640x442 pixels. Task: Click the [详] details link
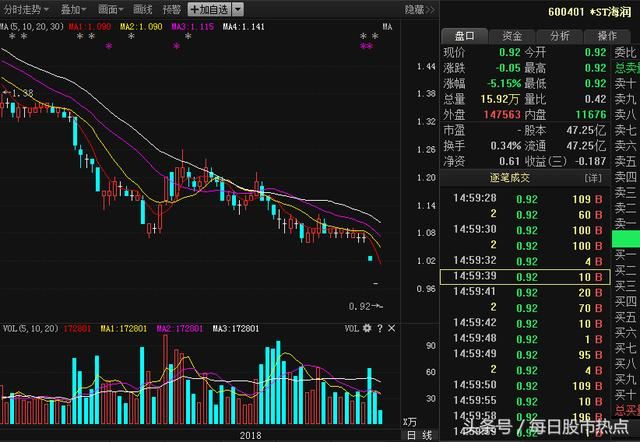pyautogui.click(x=593, y=178)
